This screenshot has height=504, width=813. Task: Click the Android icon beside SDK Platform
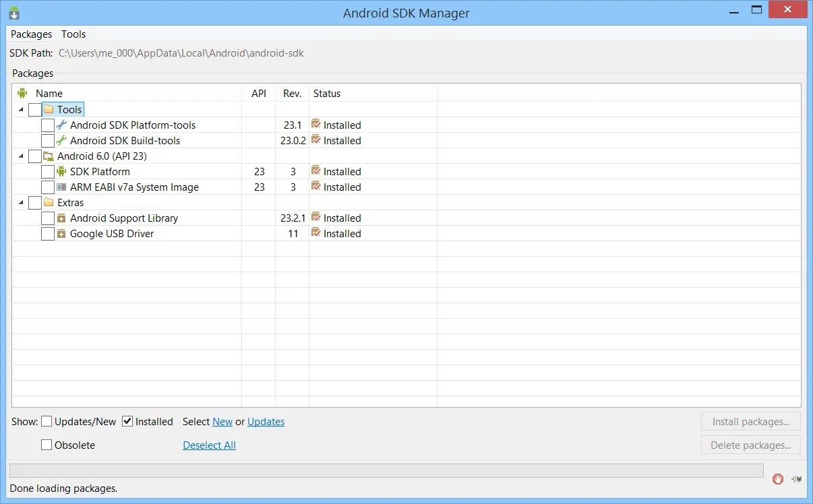point(61,171)
